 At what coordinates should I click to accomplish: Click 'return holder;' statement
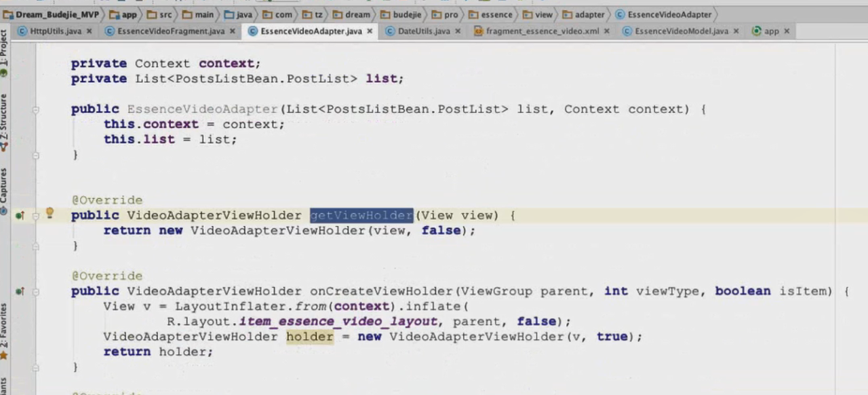pos(158,352)
